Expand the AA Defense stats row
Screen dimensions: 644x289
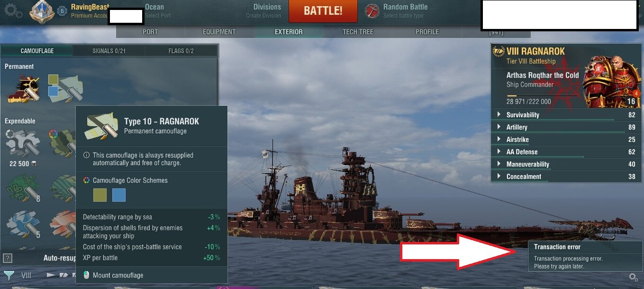(x=566, y=152)
